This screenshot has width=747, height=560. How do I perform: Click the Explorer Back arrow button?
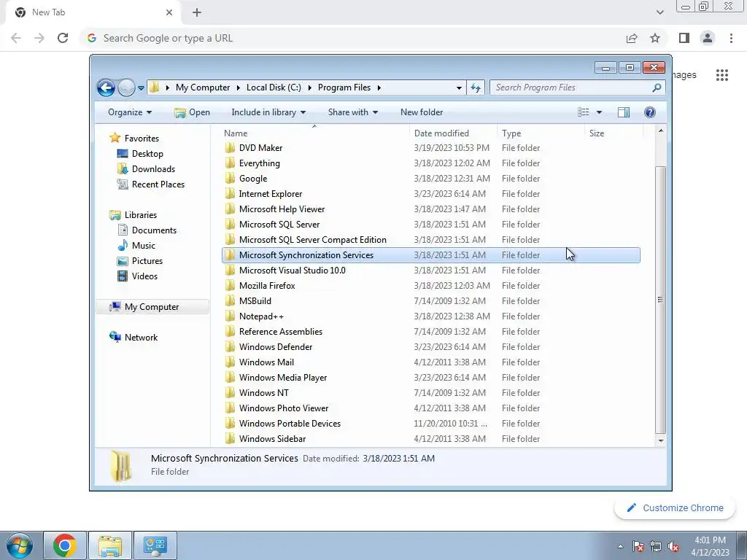[106, 87]
